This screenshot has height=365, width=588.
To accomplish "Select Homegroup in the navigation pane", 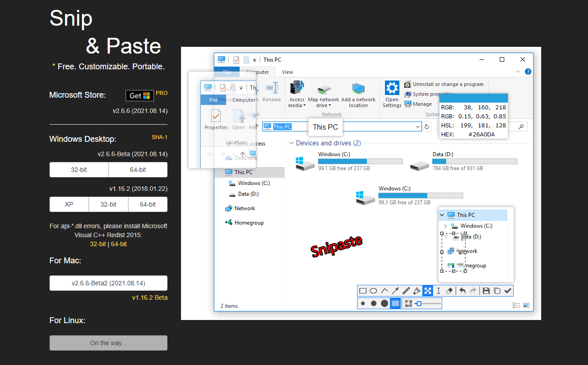I will pyautogui.click(x=244, y=223).
